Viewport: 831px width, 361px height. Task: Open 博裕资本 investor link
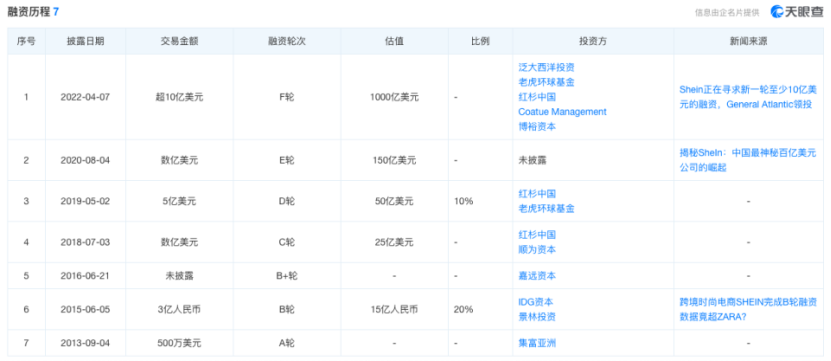click(537, 127)
